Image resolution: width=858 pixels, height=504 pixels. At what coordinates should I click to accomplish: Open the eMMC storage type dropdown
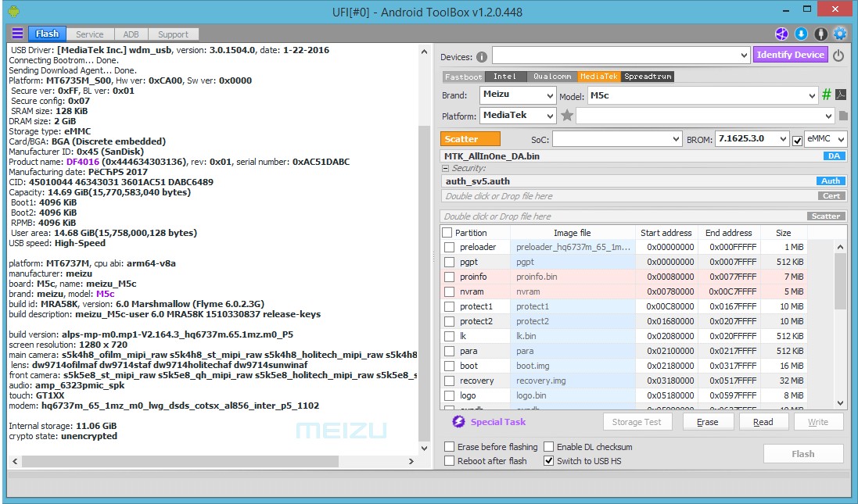(826, 139)
